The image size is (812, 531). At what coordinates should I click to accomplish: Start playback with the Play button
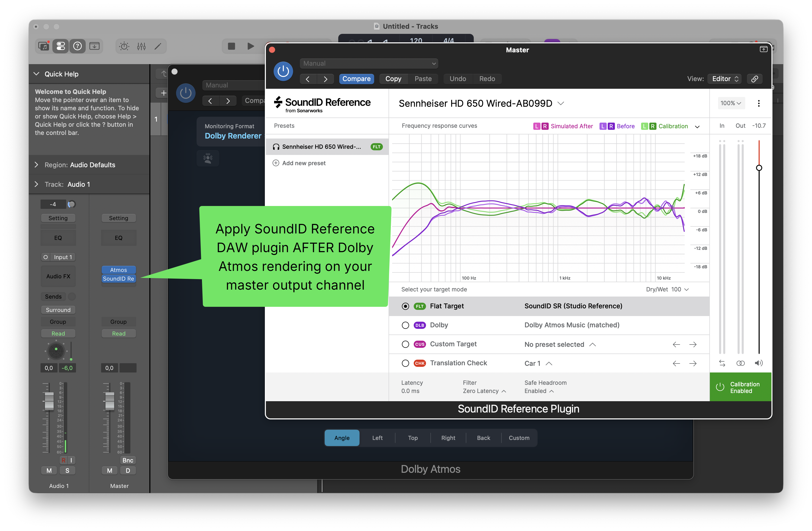tap(251, 46)
